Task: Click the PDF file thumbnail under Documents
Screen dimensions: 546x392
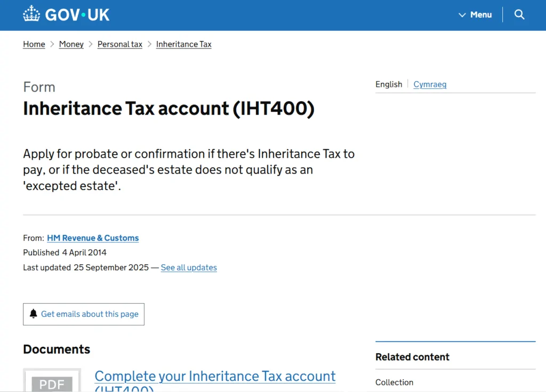Action: [x=52, y=380]
